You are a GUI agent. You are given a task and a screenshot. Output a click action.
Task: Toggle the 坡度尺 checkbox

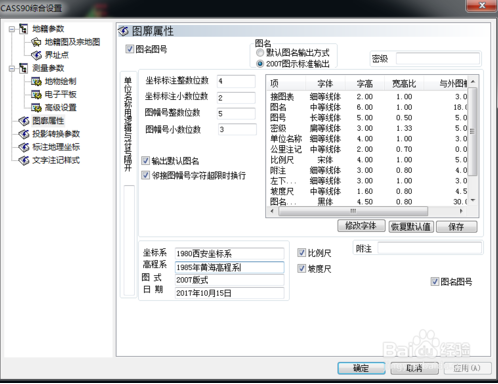point(301,269)
